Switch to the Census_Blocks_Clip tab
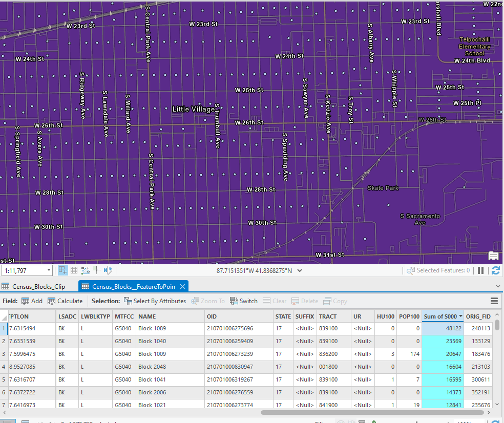The height and width of the screenshot is (423, 504). coord(38,286)
